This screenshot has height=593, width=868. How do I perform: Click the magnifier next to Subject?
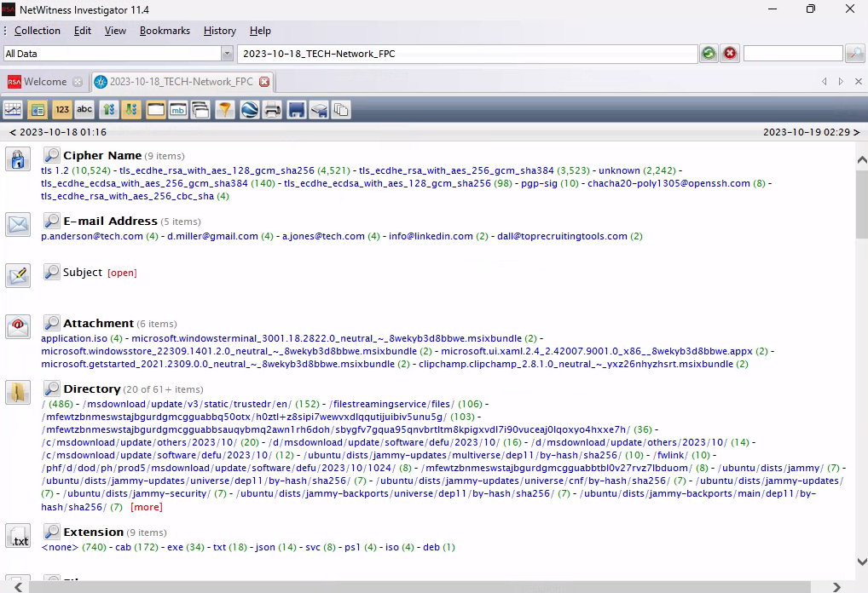(51, 272)
